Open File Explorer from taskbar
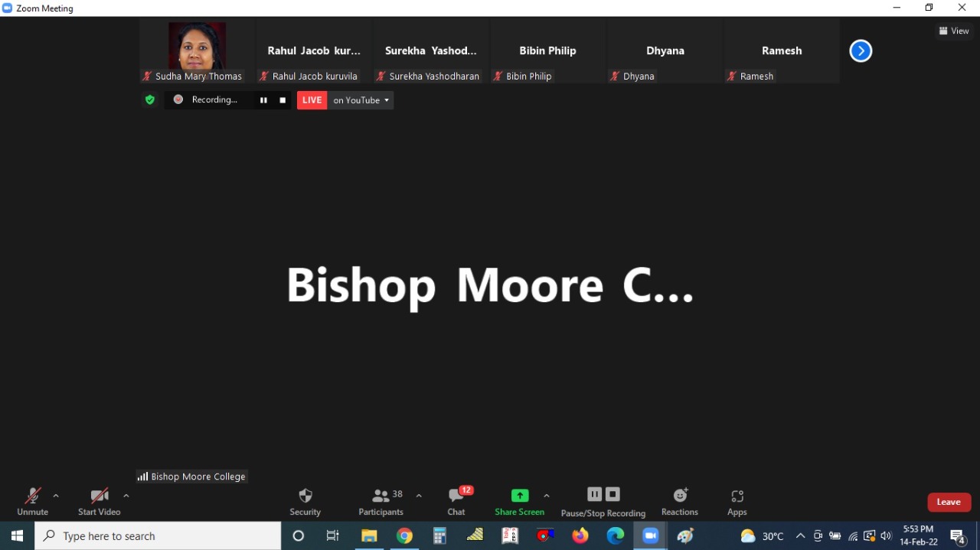 369,535
